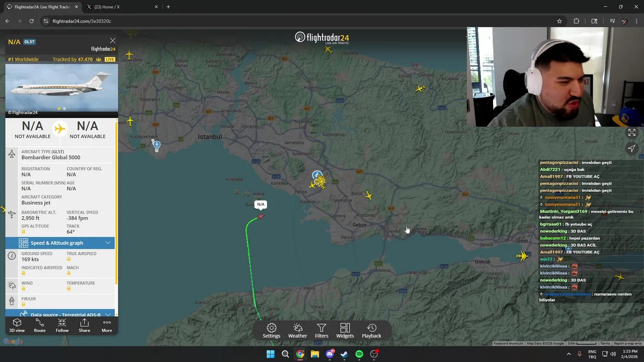Screen dimensions: 644x362
Task: Open the More options menu
Action: (107, 325)
